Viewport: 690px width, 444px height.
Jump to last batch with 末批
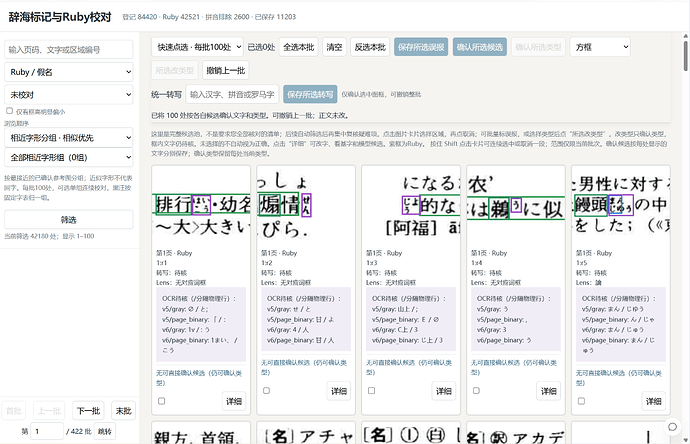click(x=124, y=411)
